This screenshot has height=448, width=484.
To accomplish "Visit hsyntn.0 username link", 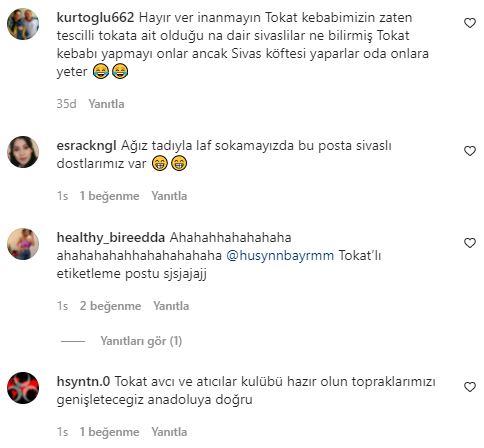I will pyautogui.click(x=83, y=382).
